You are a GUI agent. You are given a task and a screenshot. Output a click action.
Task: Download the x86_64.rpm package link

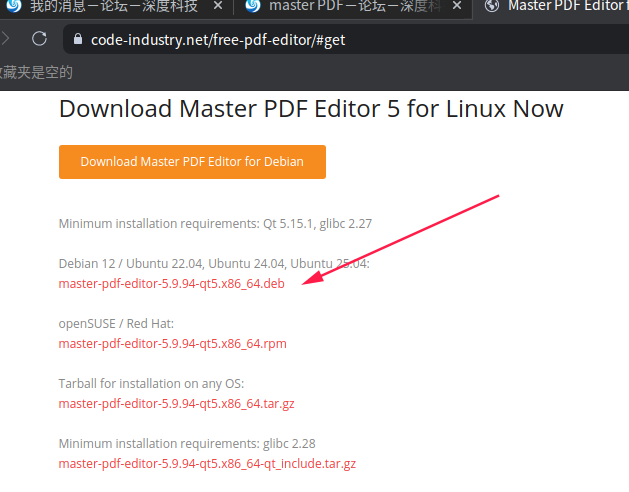point(172,344)
